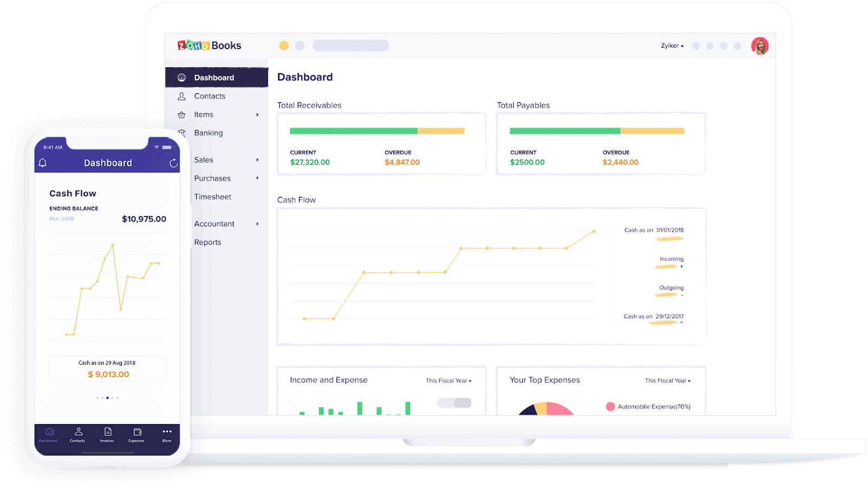Open Top Expenses This Fiscal Year dropdown
Viewport: 868px width, 488px height.
(x=668, y=381)
